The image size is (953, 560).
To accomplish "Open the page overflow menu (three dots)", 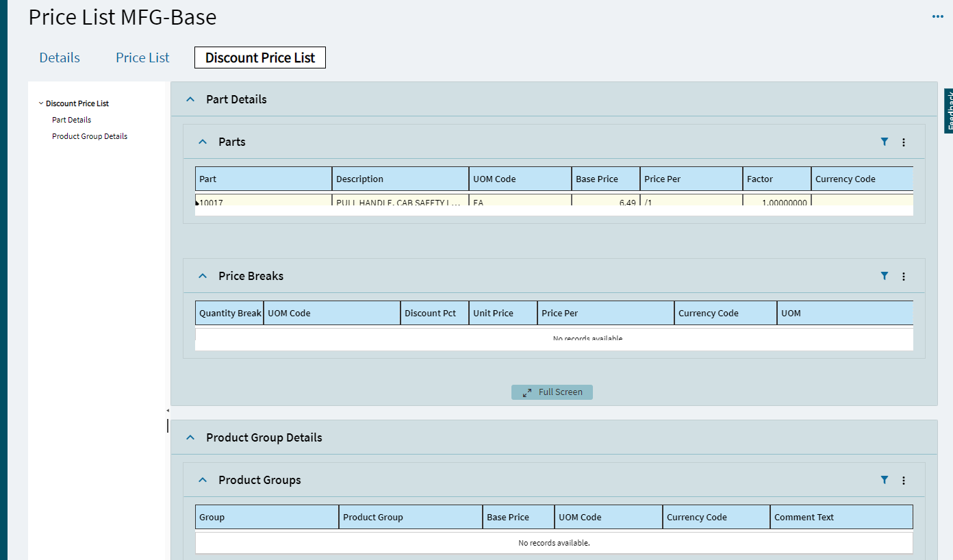I will tap(937, 16).
